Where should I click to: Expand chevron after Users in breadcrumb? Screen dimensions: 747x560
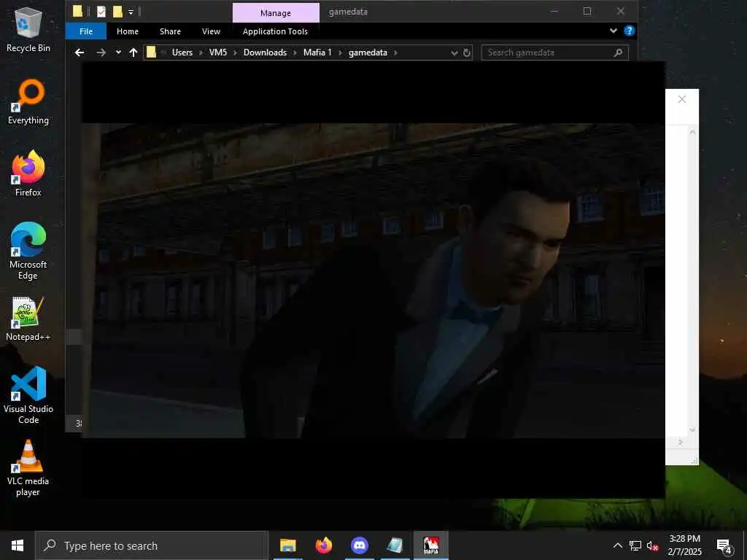(201, 52)
